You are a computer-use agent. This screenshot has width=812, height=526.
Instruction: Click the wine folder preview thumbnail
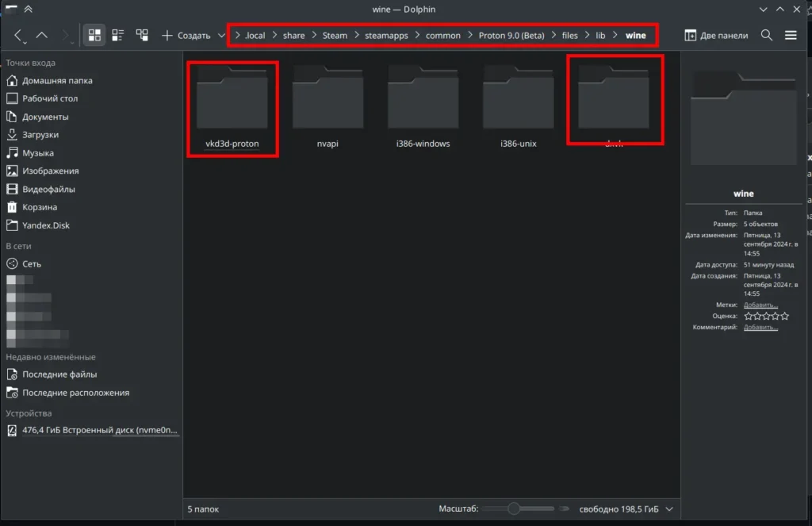tap(744, 118)
